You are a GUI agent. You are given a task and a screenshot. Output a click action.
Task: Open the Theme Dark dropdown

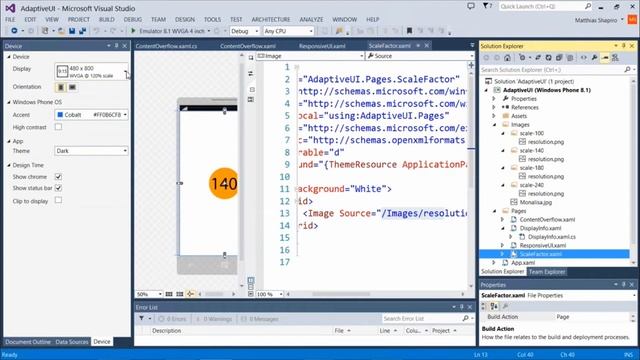(x=91, y=151)
